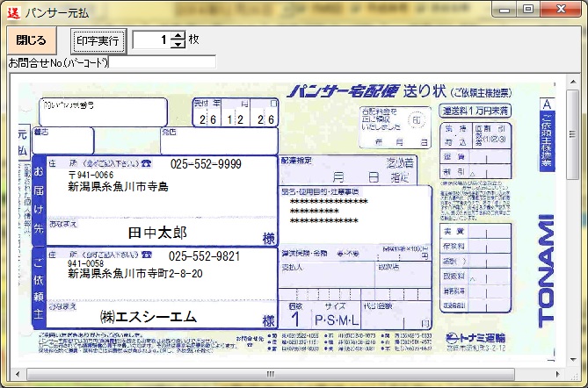This screenshot has width=588, height=388.
Task: Increase the print copy count
Action: tap(178, 35)
